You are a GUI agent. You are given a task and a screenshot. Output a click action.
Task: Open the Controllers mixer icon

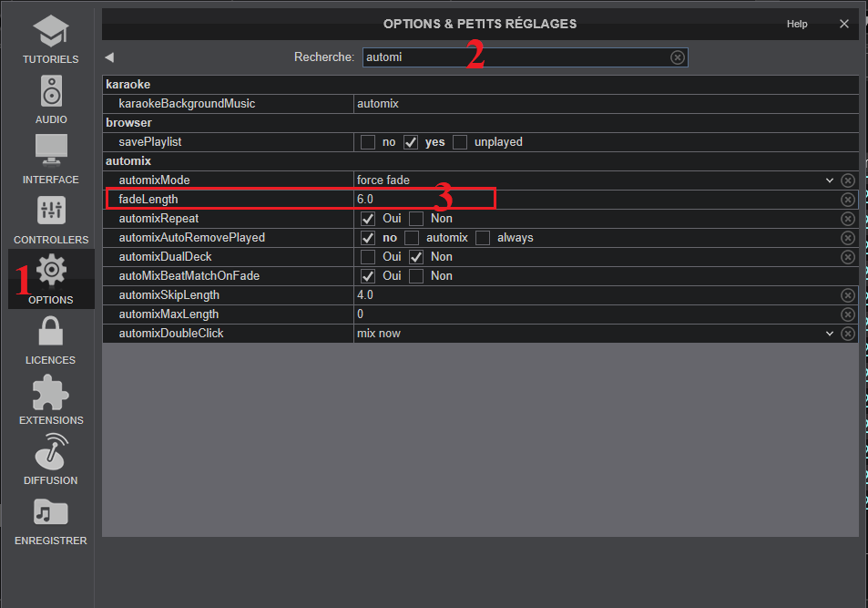51,211
